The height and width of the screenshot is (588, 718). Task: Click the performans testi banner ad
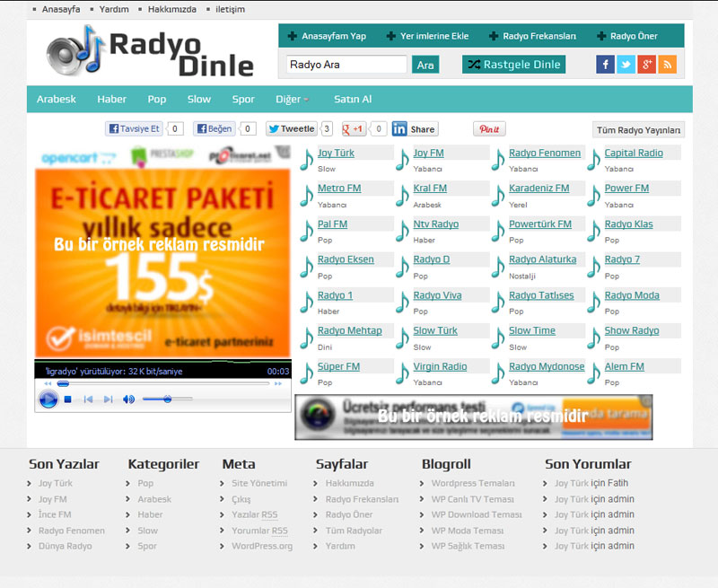pos(474,417)
